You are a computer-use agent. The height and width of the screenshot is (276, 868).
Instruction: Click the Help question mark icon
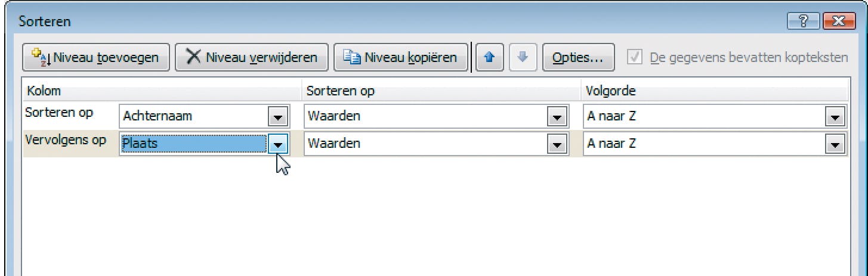click(803, 21)
